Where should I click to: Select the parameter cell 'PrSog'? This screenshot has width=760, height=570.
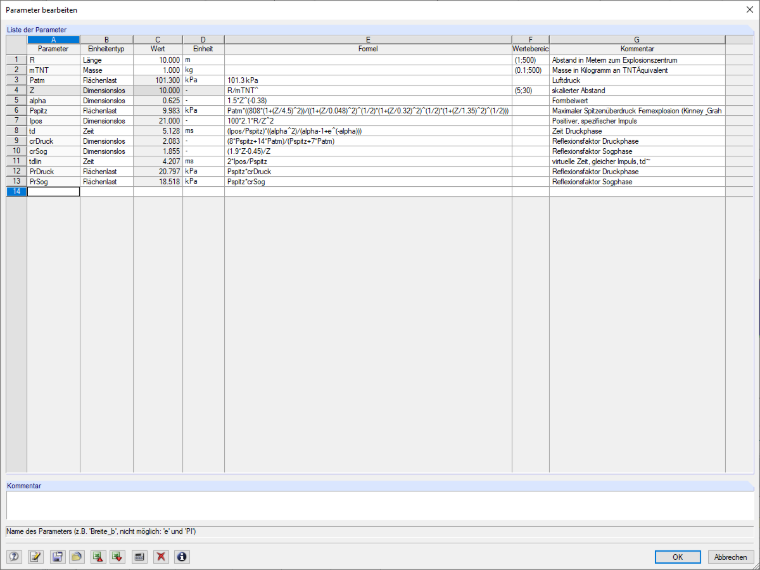[53, 182]
